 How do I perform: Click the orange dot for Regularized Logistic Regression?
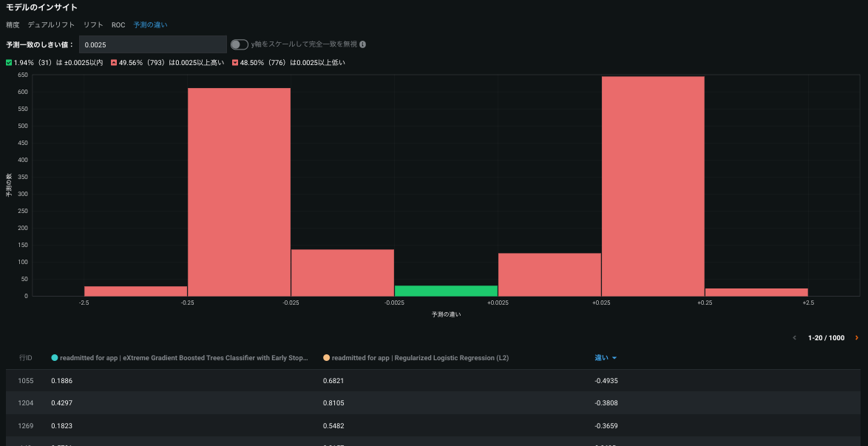pos(326,358)
